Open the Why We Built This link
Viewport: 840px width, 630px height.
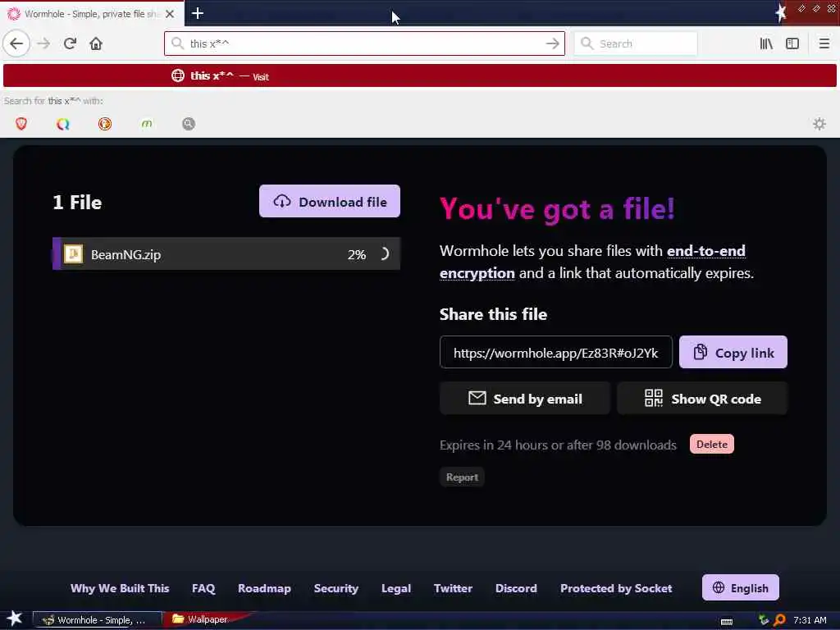[x=120, y=588]
